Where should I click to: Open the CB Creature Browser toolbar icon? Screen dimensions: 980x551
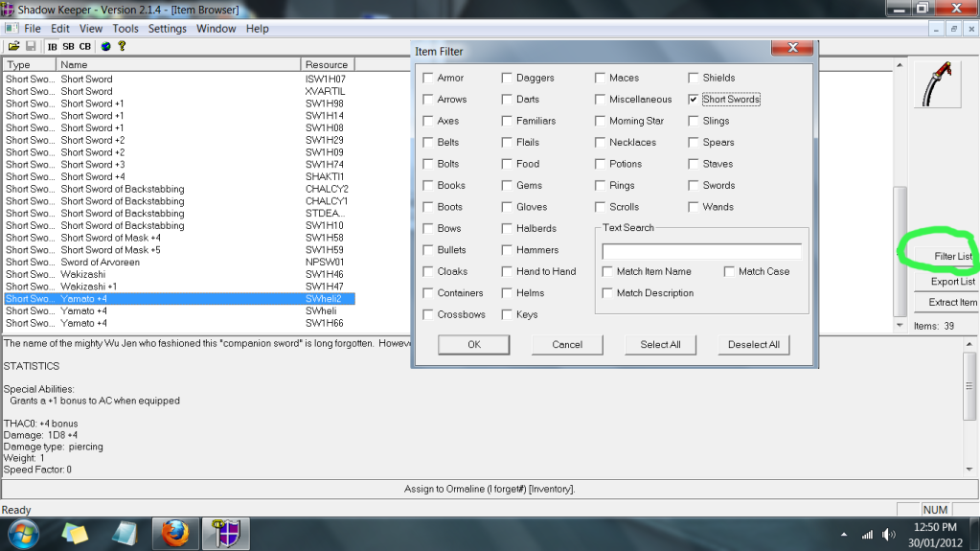(x=85, y=46)
